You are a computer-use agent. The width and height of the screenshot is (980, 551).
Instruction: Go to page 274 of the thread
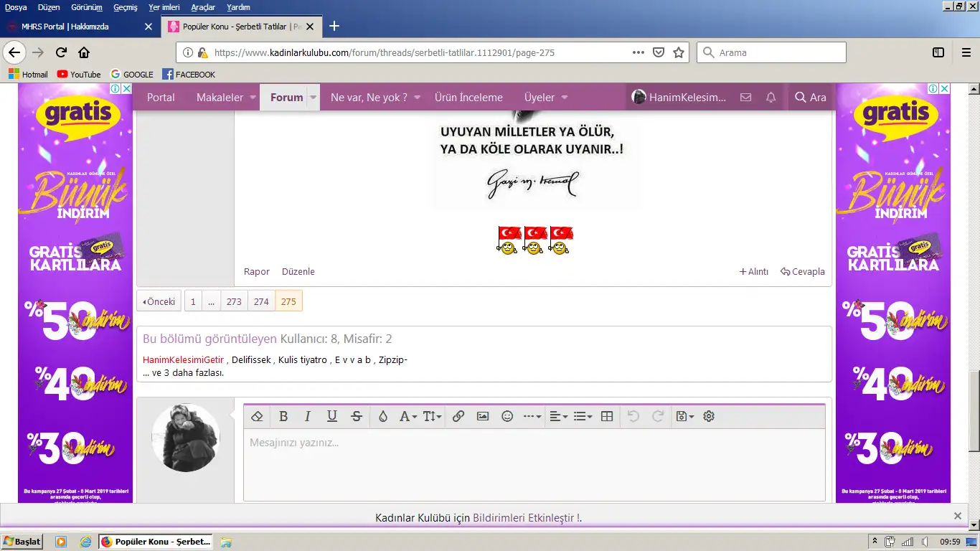coord(261,301)
